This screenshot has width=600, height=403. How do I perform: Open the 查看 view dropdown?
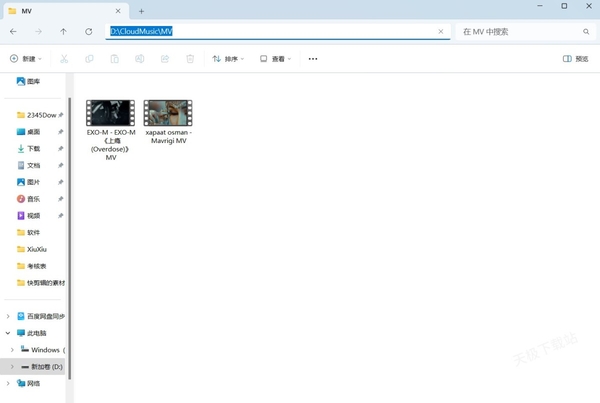coord(276,59)
